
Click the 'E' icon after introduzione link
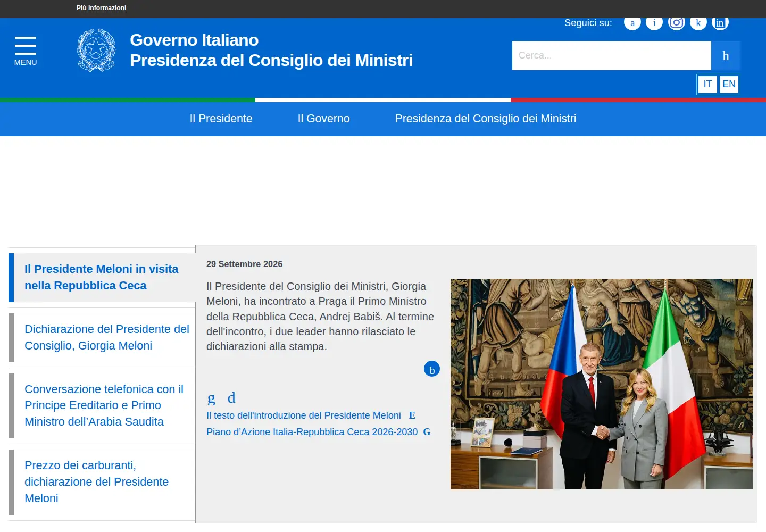(x=412, y=415)
